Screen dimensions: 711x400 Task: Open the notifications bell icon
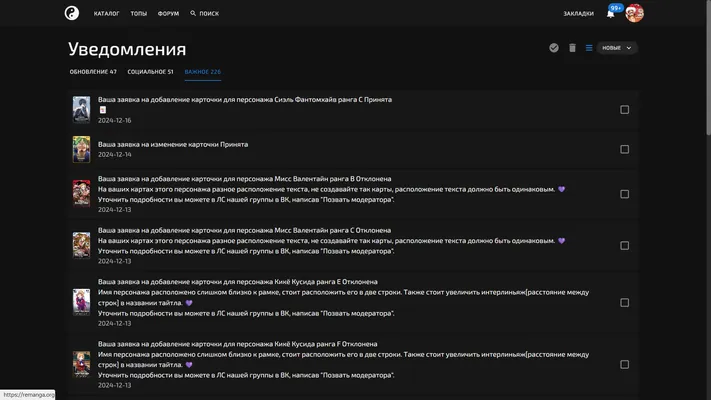(x=610, y=14)
